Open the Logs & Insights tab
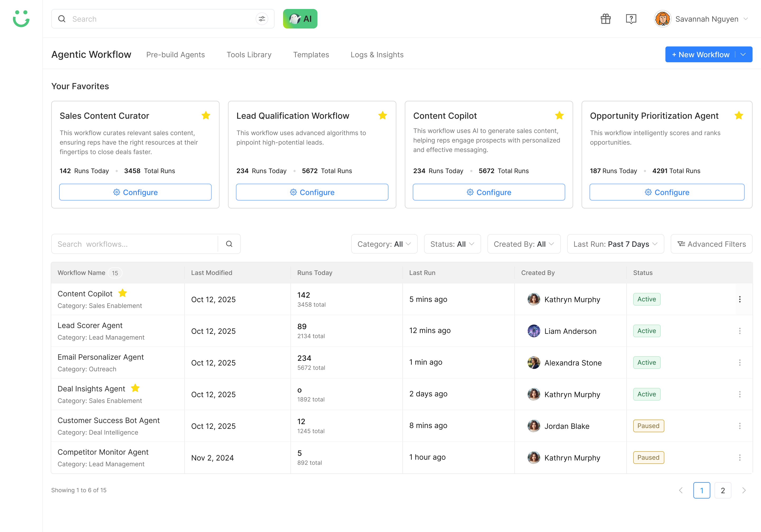 377,55
